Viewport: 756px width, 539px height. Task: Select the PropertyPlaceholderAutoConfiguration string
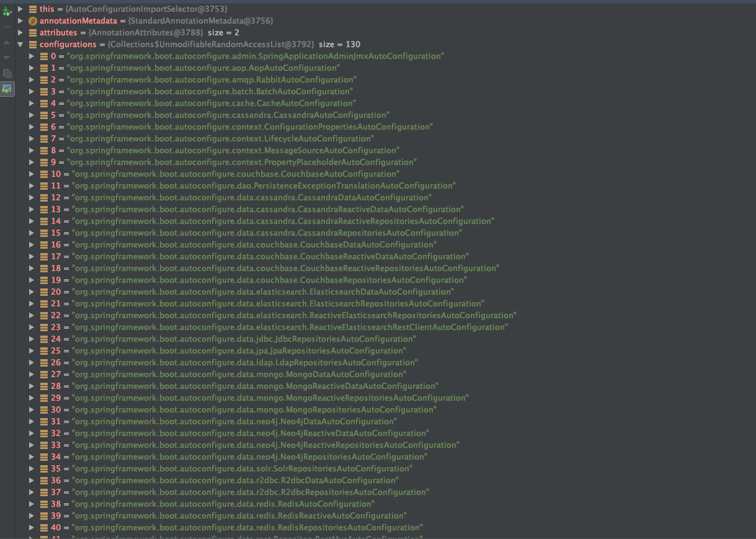(x=242, y=163)
